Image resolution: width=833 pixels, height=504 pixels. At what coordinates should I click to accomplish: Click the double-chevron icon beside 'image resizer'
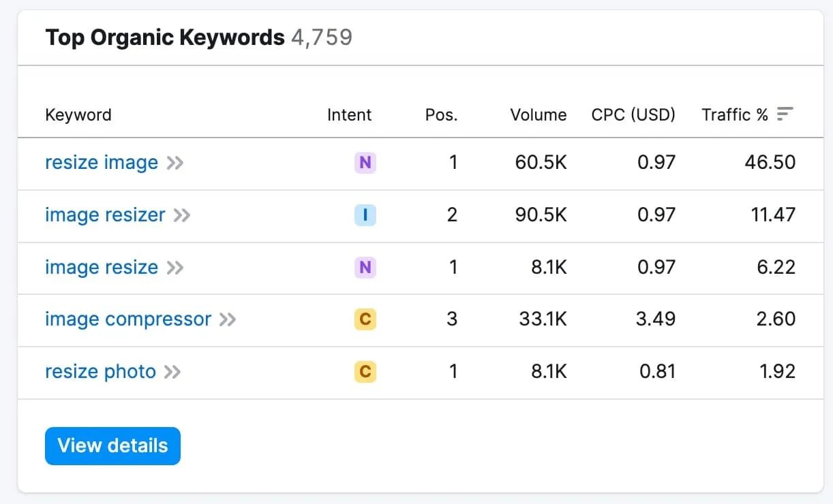coord(181,216)
